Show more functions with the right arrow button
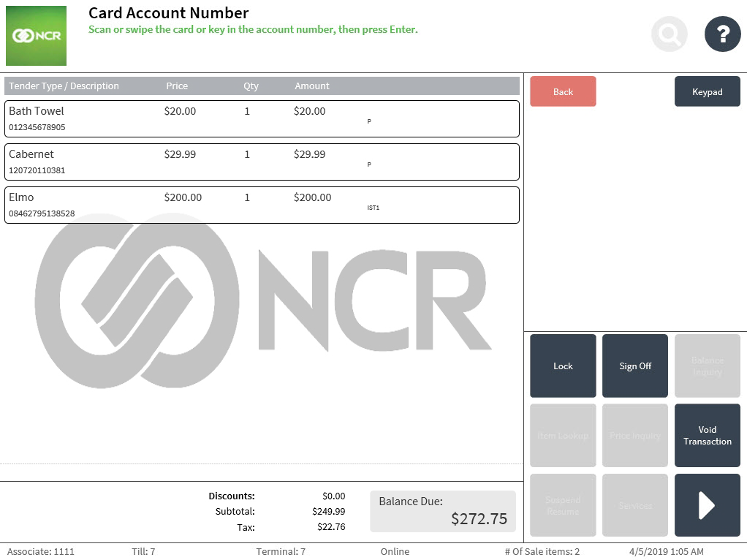 pos(707,505)
